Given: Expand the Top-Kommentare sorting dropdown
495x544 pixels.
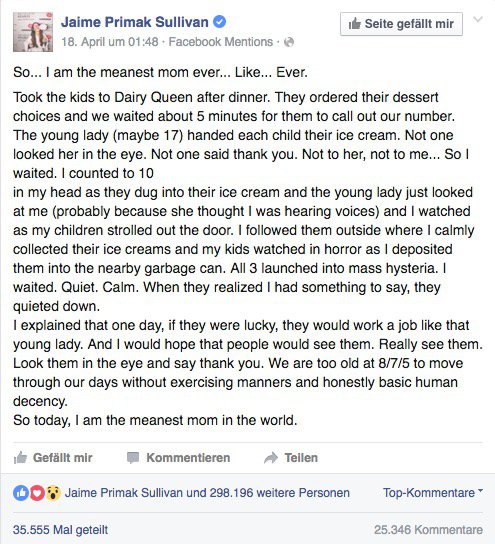Looking at the screenshot, I should tap(433, 493).
